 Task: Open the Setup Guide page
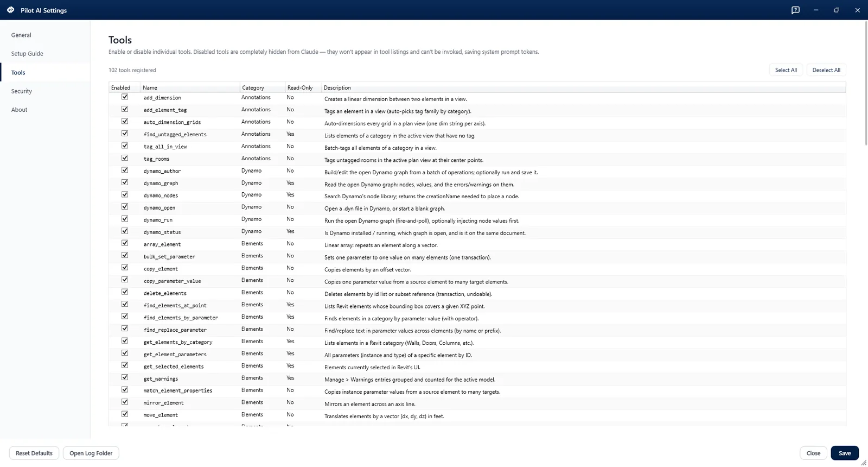pyautogui.click(x=45, y=54)
